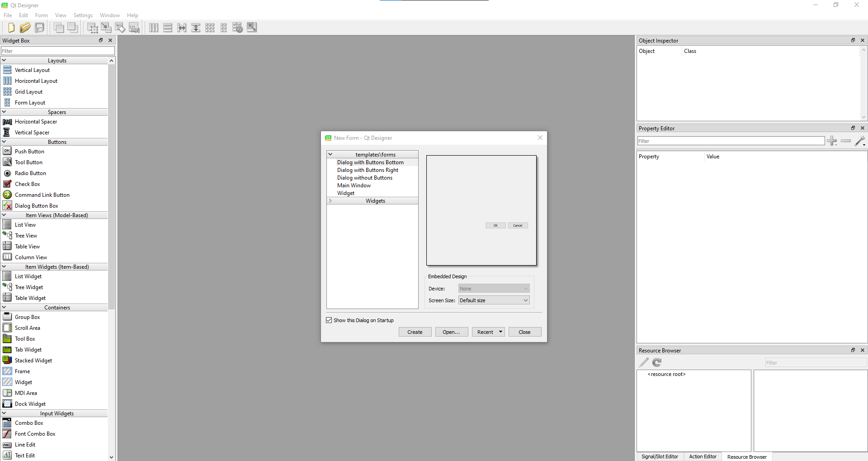Image resolution: width=868 pixels, height=461 pixels.
Task: Click the Resource Browser filter field
Action: click(x=816, y=363)
